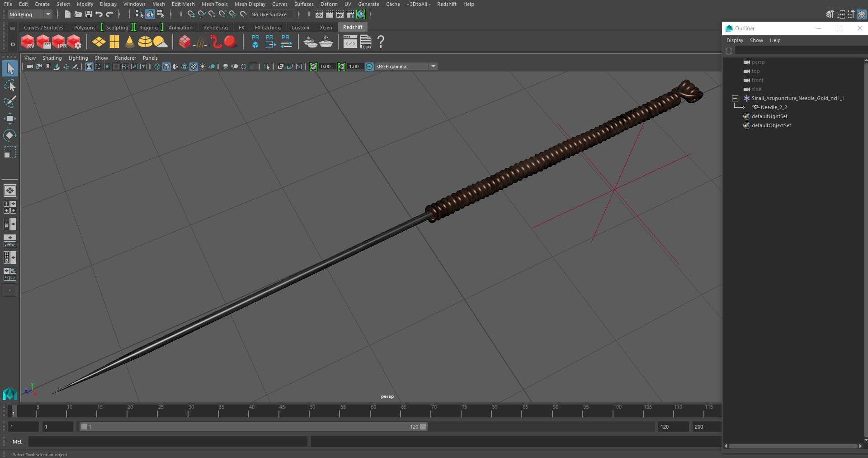Create a Redshift portal light
The height and width of the screenshot is (458, 868).
[114, 42]
